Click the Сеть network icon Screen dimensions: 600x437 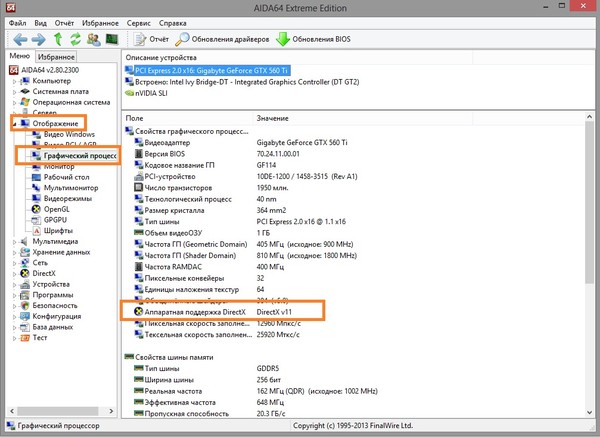[25, 263]
